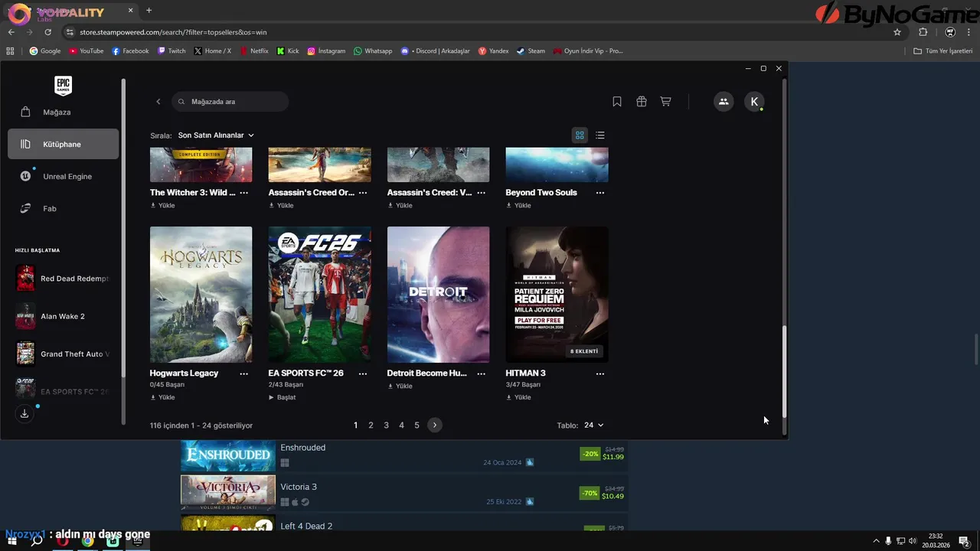Open Twitch bookmark in Chrome
The image size is (980, 551).
point(171,51)
